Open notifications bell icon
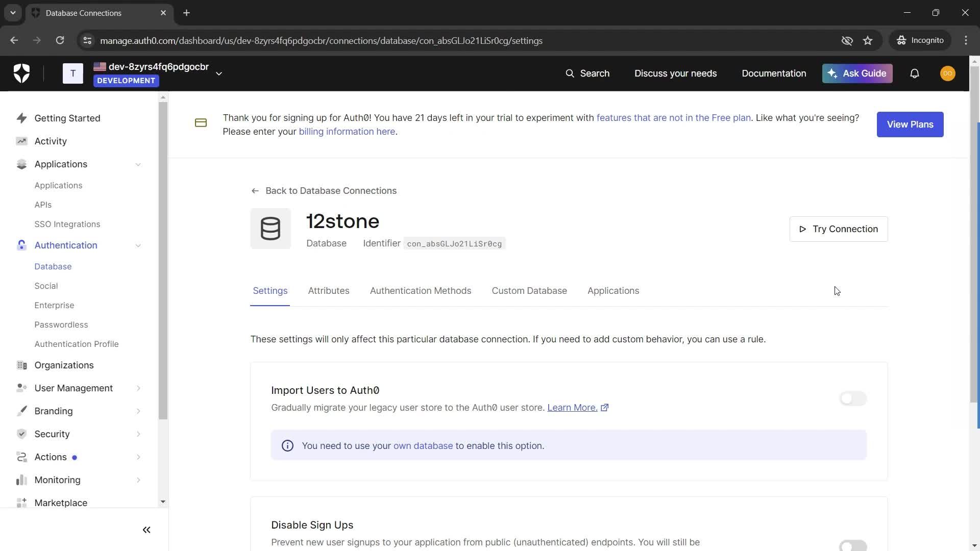This screenshot has height=551, width=980. pyautogui.click(x=915, y=73)
